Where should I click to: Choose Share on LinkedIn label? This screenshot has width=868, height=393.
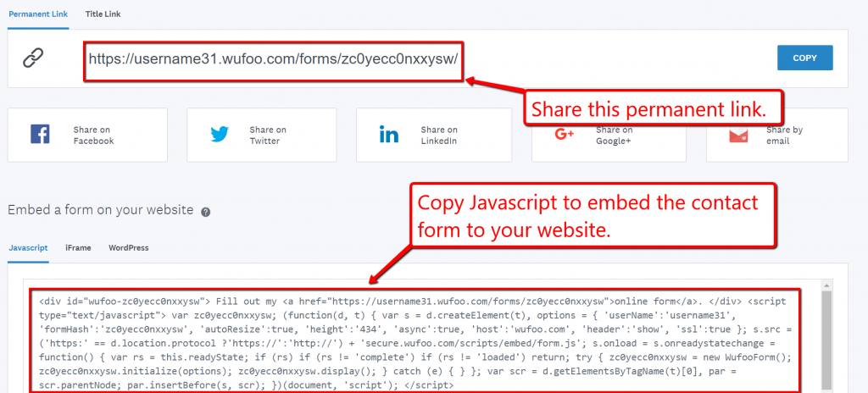point(439,135)
